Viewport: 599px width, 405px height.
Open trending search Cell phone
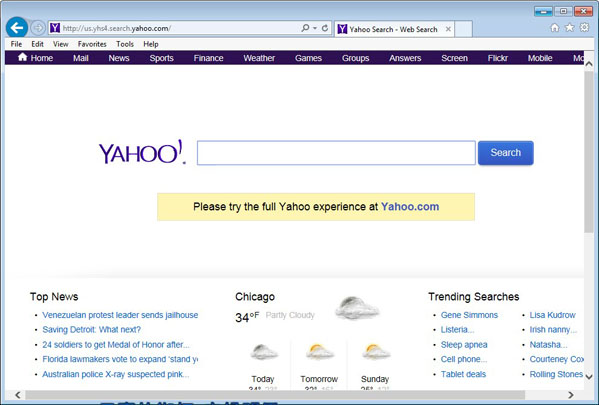point(464,359)
